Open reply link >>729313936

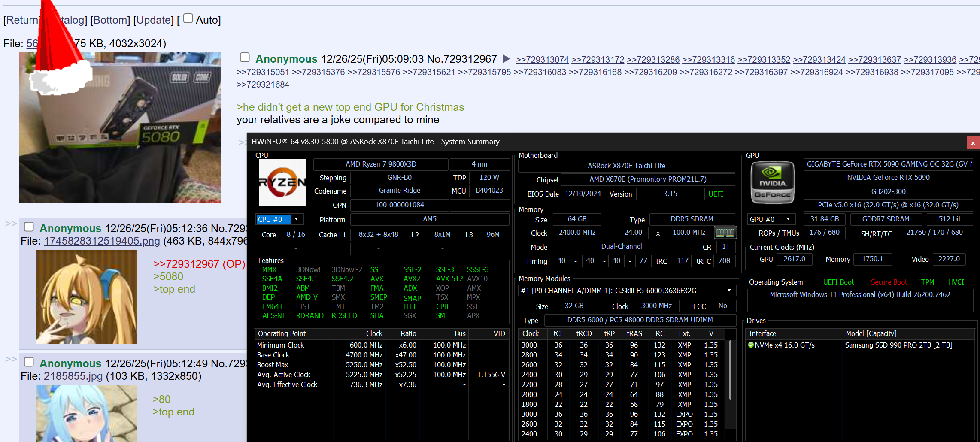coord(930,60)
